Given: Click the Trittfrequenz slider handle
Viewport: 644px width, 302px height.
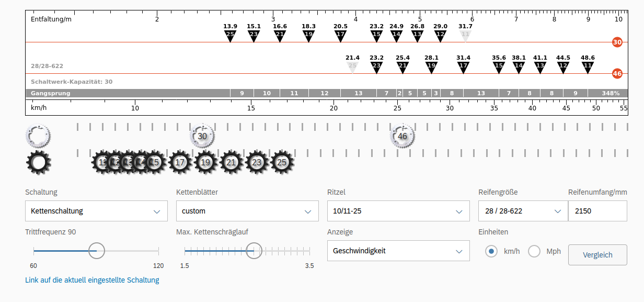Looking at the screenshot, I should 97,251.
